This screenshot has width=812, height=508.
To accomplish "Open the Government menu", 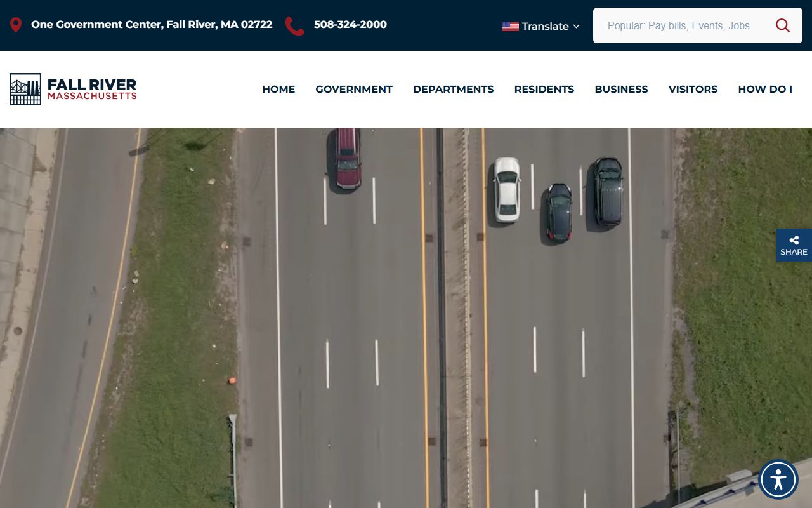I will pos(353,90).
